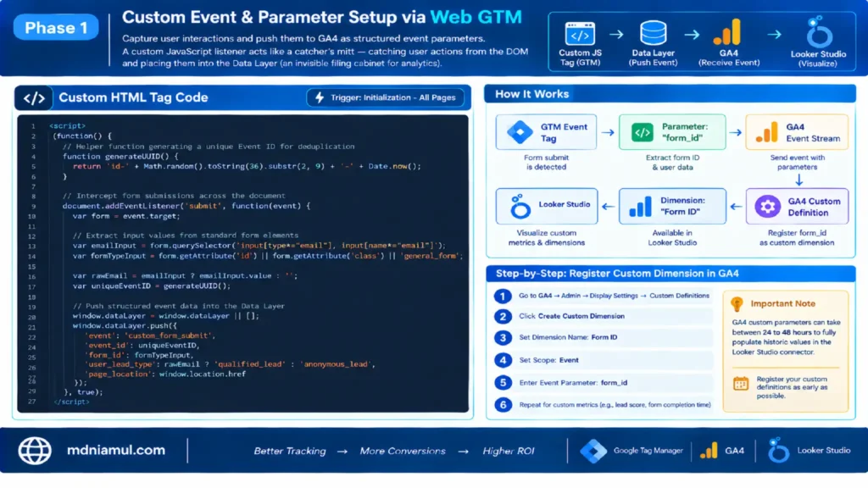Click the purple gear GA4 Custom Definition icon
This screenshot has width=868, height=488.
(767, 207)
